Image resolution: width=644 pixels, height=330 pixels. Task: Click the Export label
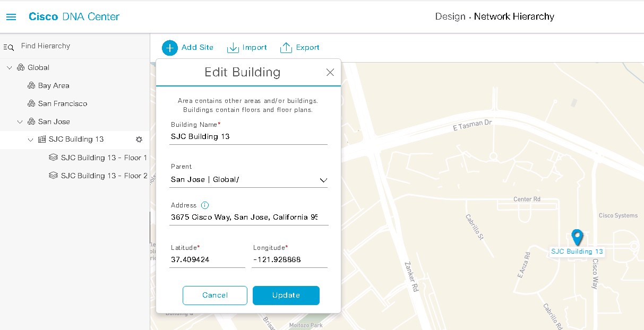[308, 47]
